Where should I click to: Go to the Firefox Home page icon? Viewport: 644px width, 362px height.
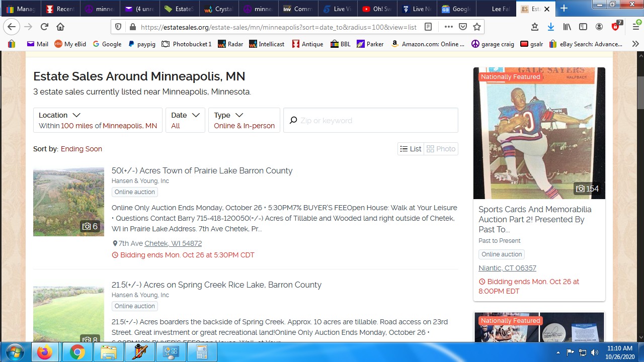pos(60,27)
